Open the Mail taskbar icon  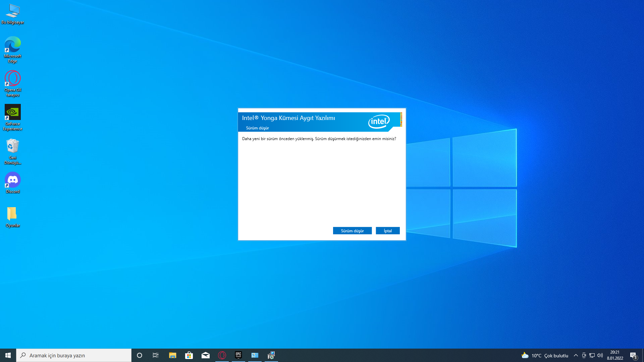[206, 355]
